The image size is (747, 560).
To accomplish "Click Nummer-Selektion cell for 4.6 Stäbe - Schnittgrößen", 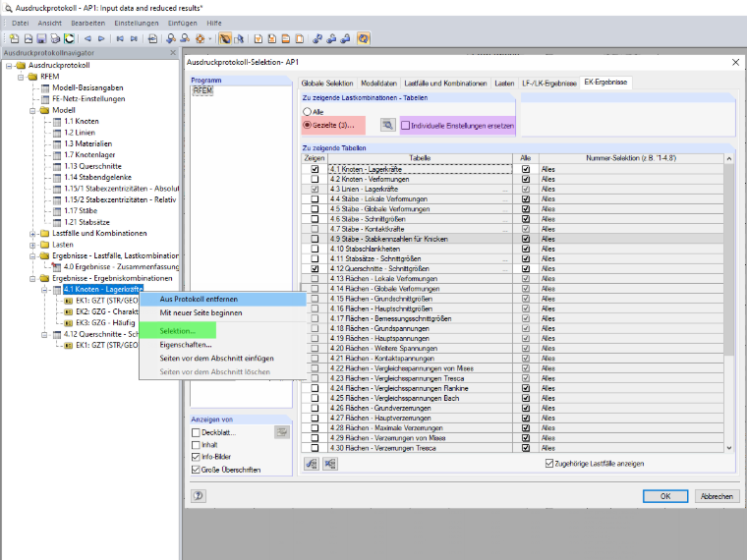I will (x=631, y=219).
